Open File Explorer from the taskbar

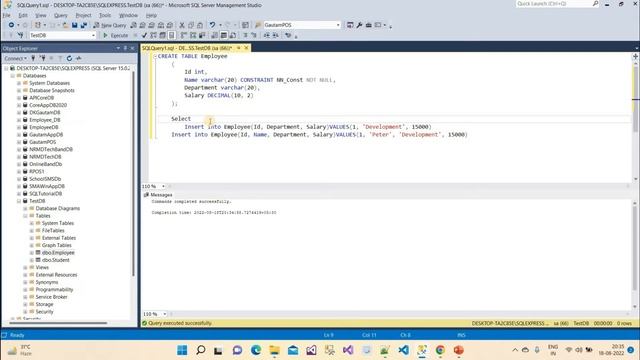274,350
